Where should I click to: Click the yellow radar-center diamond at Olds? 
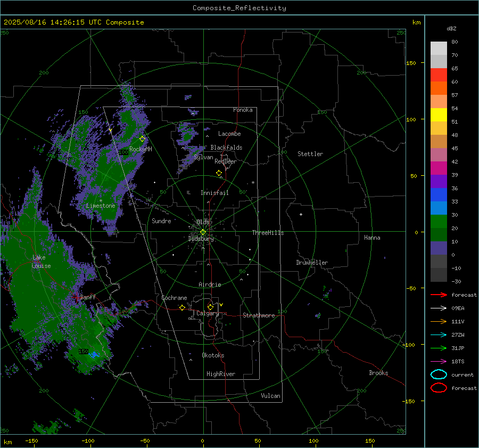click(203, 232)
